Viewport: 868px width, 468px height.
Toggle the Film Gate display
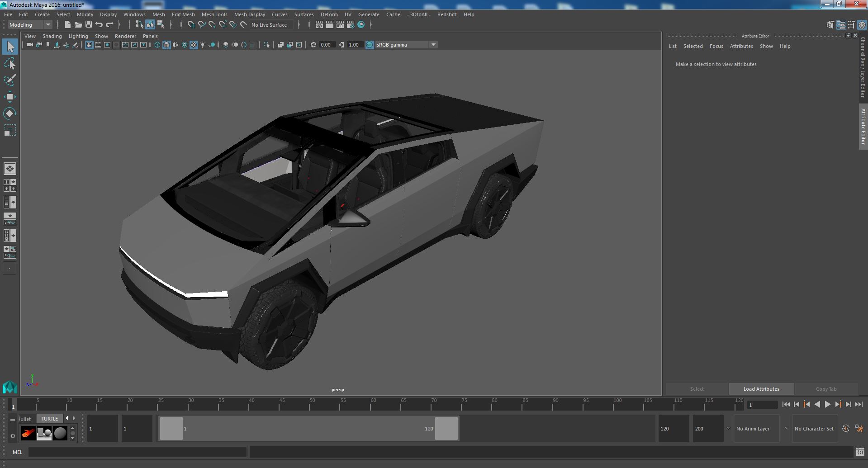coord(98,45)
